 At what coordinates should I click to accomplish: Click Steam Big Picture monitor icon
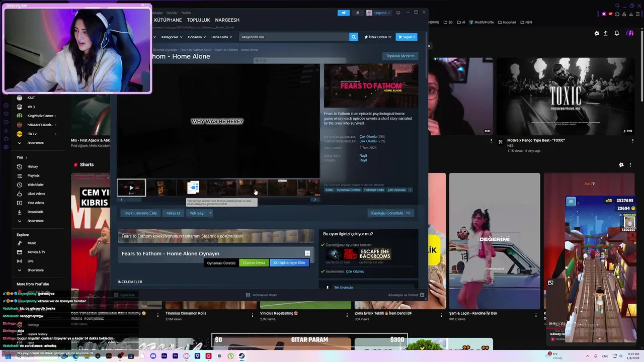coord(398,13)
